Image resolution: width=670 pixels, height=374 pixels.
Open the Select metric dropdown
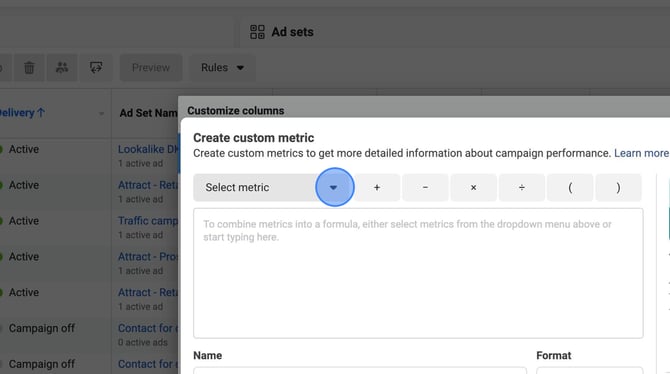[x=273, y=187]
